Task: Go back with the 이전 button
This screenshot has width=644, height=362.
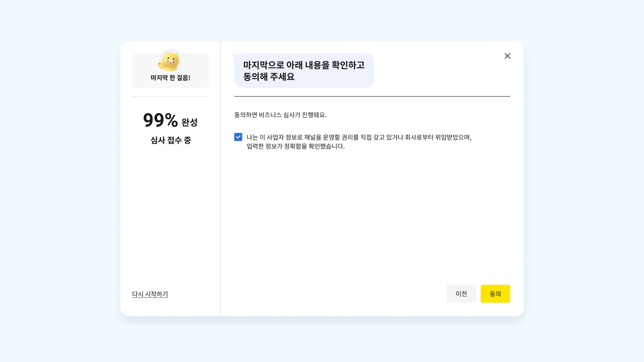Action: pos(461,294)
